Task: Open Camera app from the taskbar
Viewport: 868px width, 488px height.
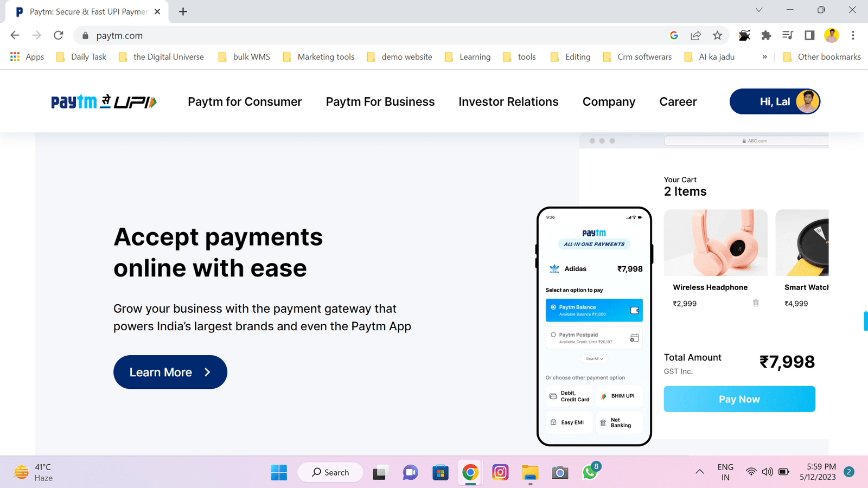Action: (x=560, y=472)
